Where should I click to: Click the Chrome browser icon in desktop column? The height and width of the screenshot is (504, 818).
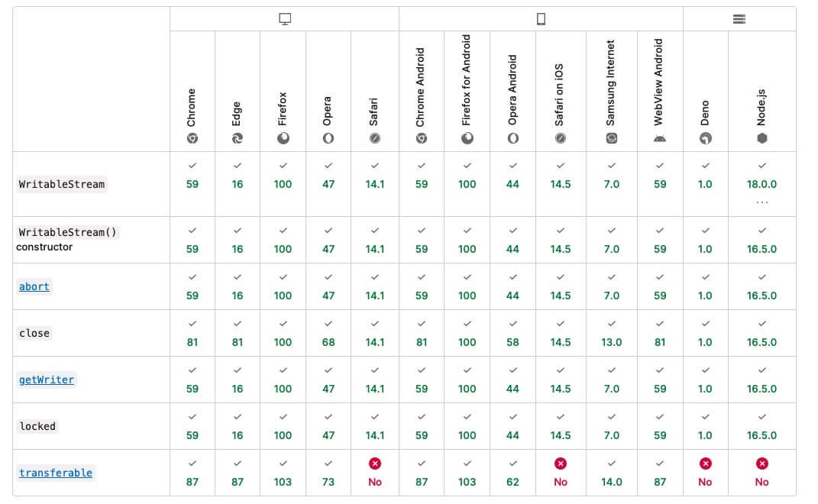(x=192, y=138)
